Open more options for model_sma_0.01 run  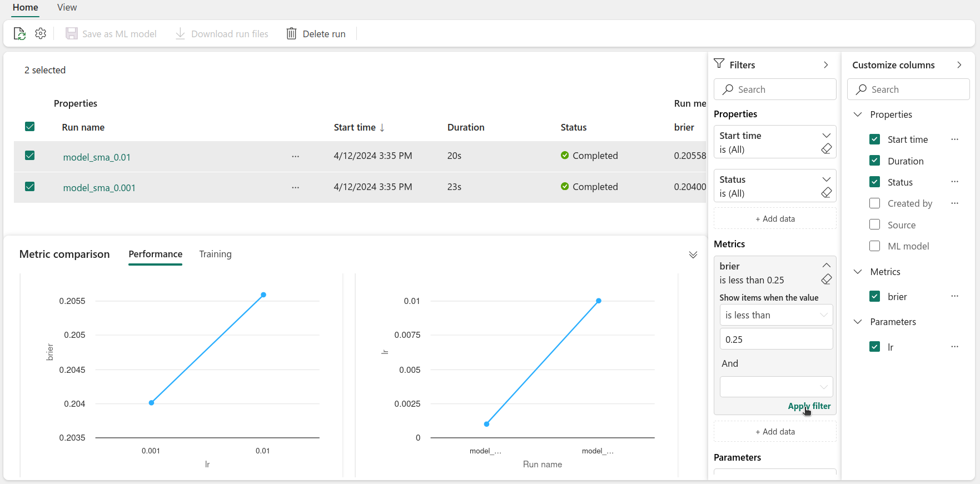(295, 157)
